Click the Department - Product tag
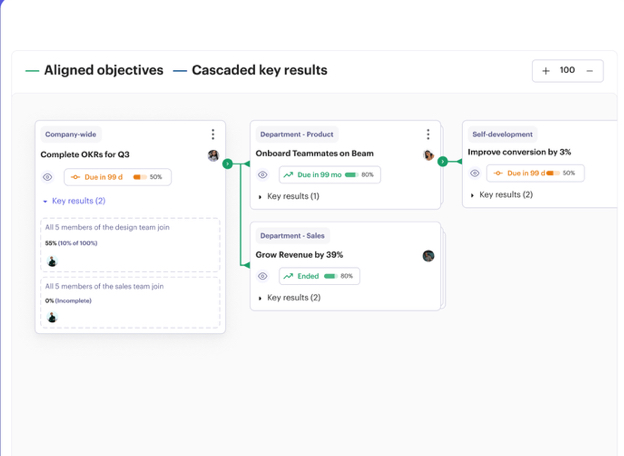This screenshot has width=624, height=456. (297, 134)
